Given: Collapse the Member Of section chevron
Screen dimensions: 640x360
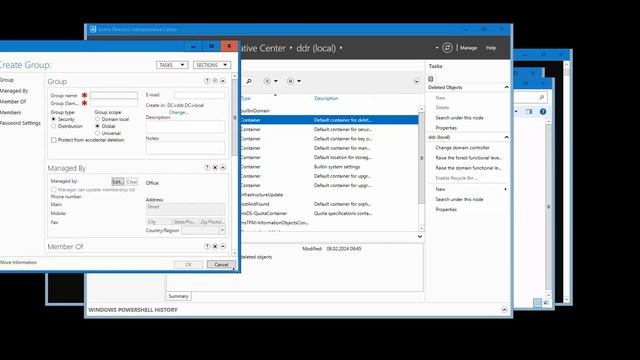Looking at the screenshot, I should pyautogui.click(x=223, y=247).
